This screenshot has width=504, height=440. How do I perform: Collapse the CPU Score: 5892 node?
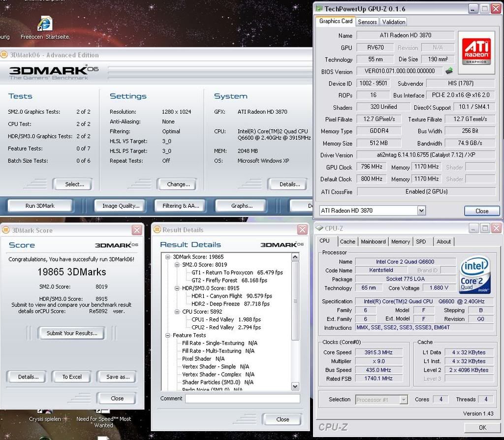click(x=177, y=312)
